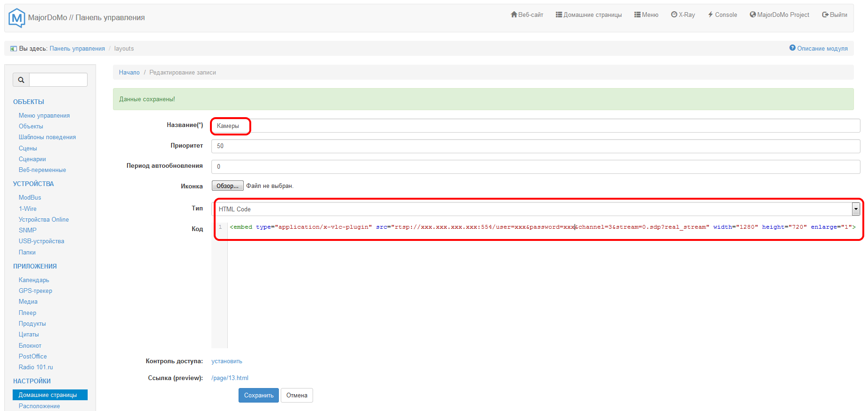Screen dimensions: 868x411
Task: Click the Обзор file browse button
Action: 228,186
